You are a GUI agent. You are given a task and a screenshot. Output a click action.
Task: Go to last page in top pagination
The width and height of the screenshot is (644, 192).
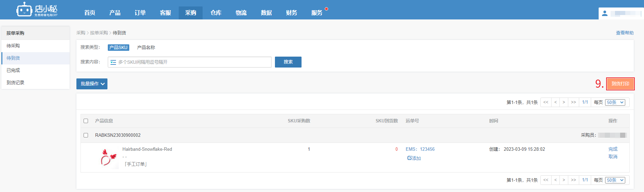pos(573,102)
